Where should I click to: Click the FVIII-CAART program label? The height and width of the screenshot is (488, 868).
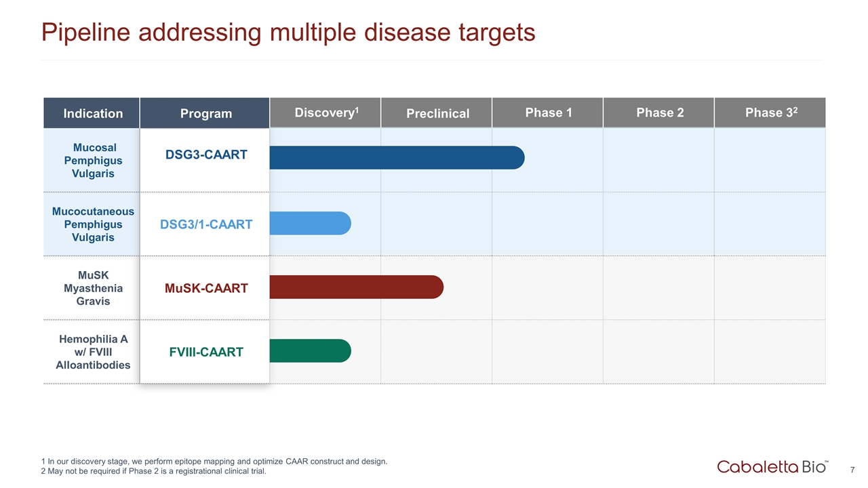(x=206, y=352)
